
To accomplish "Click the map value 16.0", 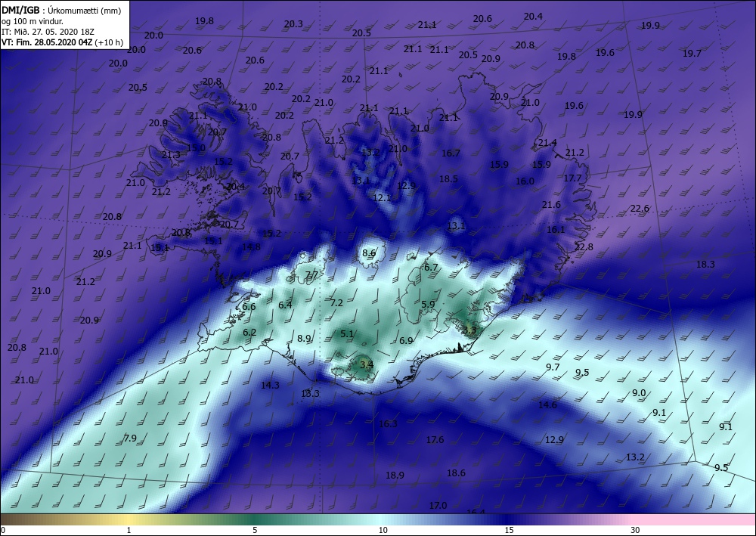I will [x=525, y=181].
